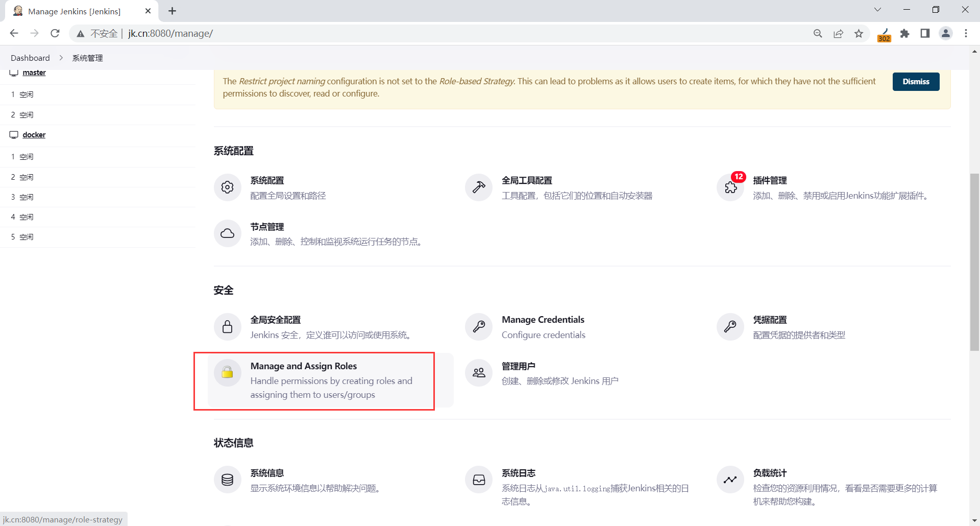Open 插件管理 link
The width and height of the screenshot is (980, 526).
[770, 180]
